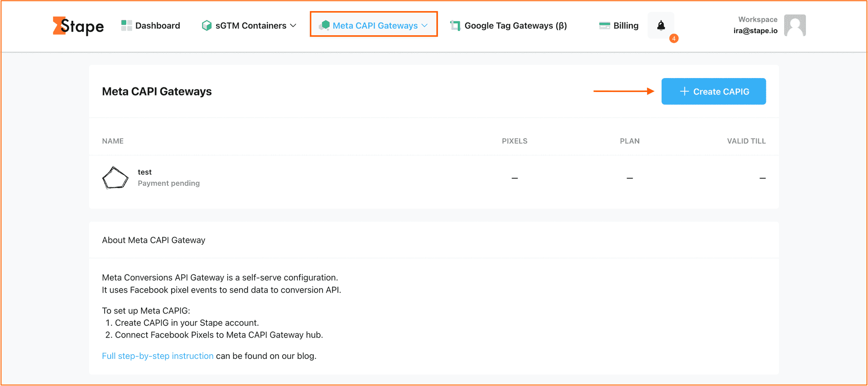
Task: Select the Google Tag Gateways icon
Action: click(x=455, y=25)
